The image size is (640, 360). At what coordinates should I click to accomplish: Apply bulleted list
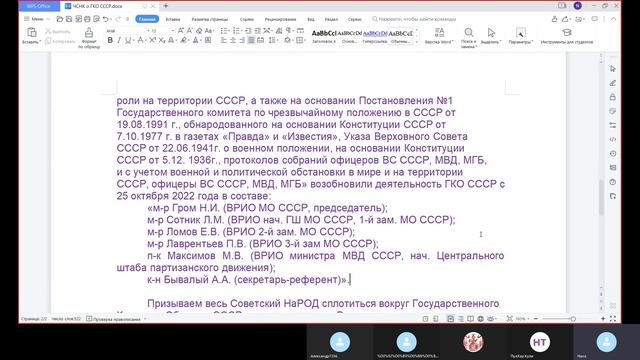click(x=224, y=31)
